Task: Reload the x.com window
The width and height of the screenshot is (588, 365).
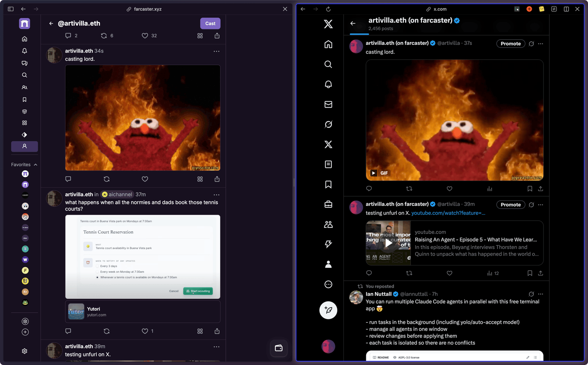Action: coord(328,9)
